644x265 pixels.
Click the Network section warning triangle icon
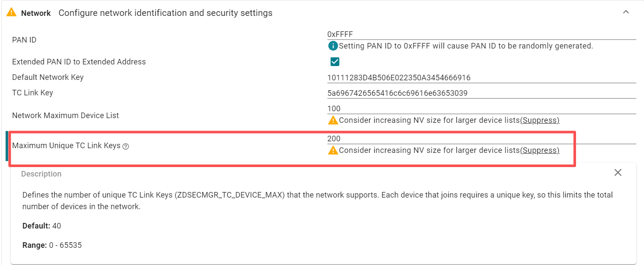12,12
